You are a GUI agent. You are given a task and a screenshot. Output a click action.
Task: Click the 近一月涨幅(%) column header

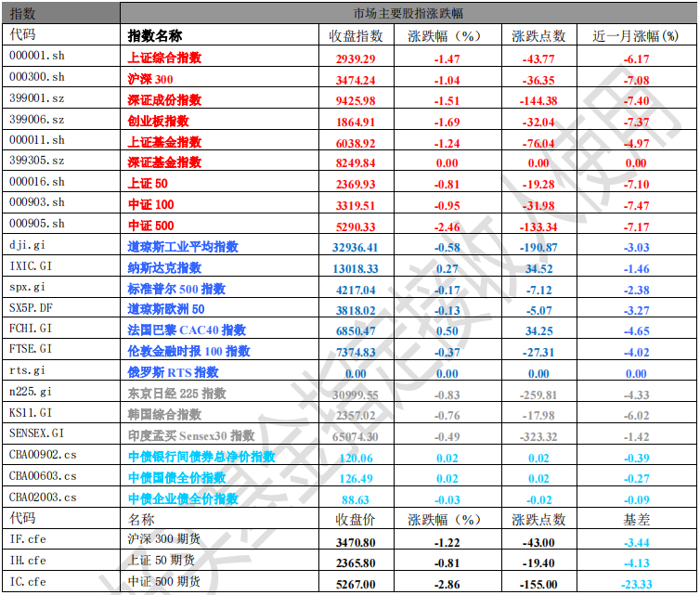(636, 36)
